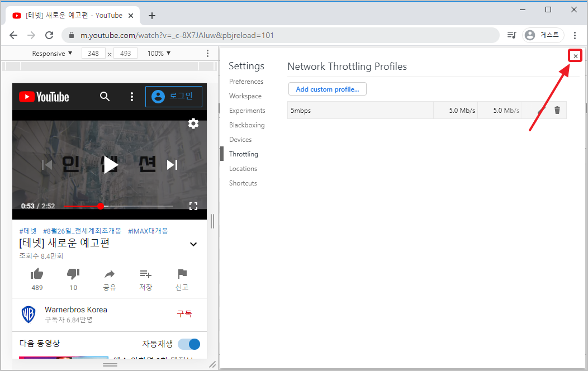Open the #IMAX대개봉 hashtag

[148, 231]
